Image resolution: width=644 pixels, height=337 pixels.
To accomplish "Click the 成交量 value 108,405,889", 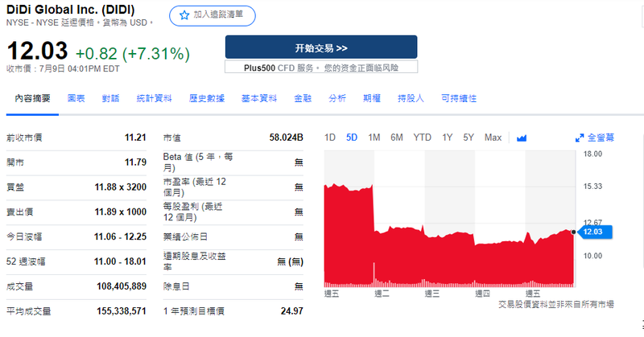I will 122,286.
